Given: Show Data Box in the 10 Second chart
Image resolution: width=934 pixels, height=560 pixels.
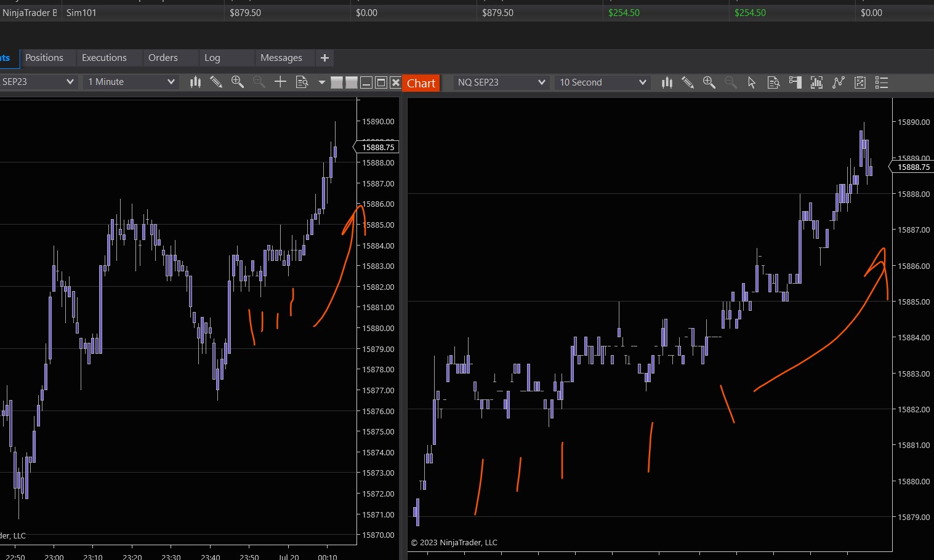Looking at the screenshot, I should click(x=773, y=82).
